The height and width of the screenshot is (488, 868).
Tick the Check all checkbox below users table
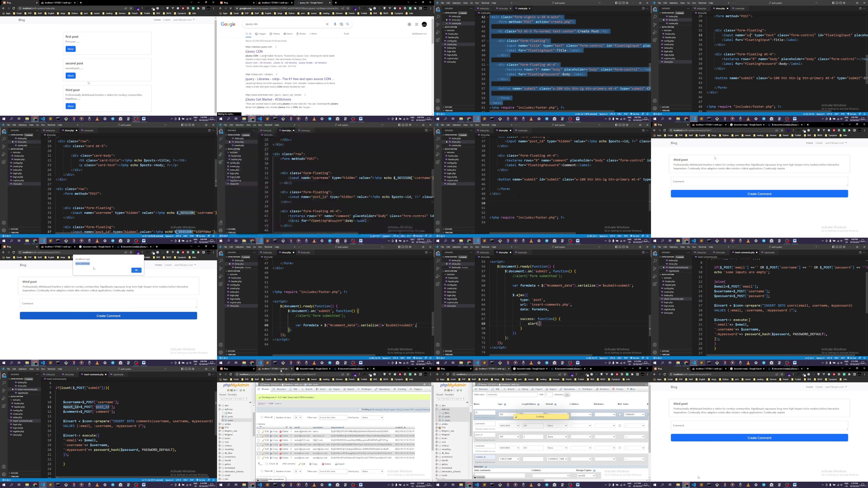(267, 464)
